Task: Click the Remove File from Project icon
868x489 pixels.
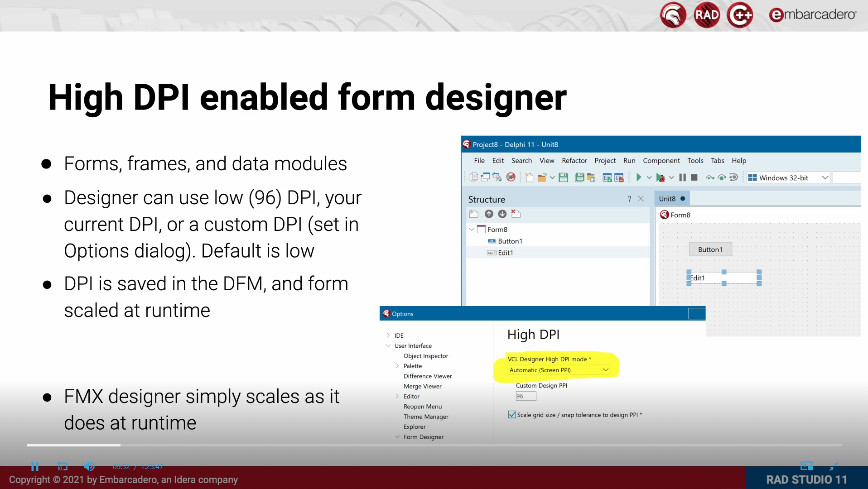Action: (x=619, y=177)
